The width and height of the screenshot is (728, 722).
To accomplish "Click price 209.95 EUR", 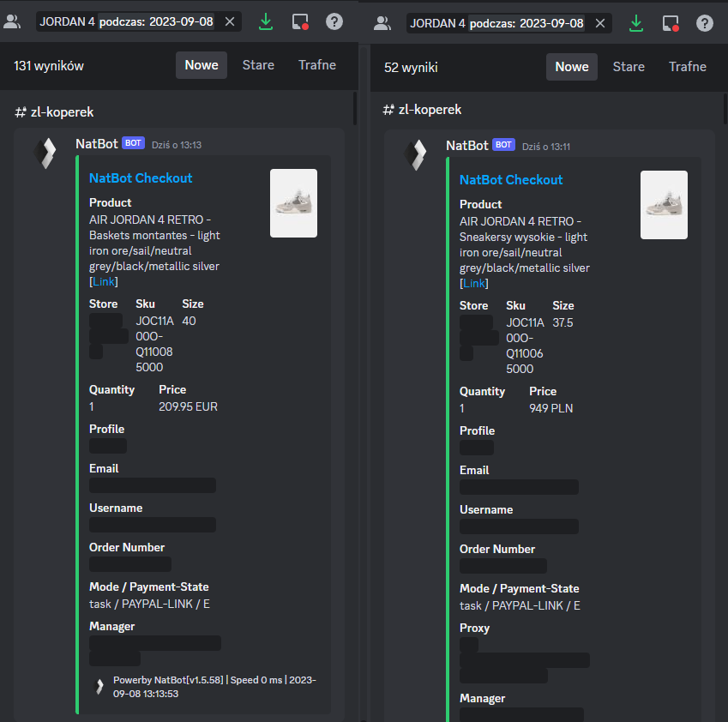I will [x=188, y=406].
